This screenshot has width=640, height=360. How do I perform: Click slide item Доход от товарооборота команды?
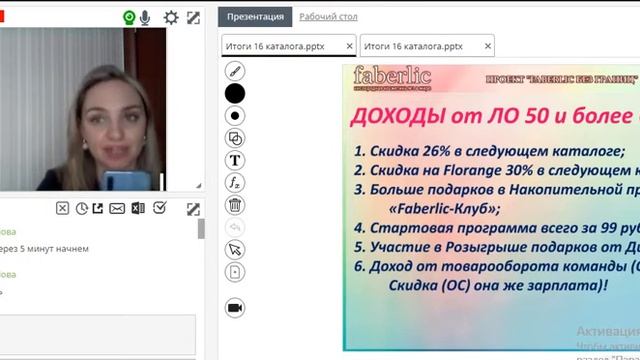(x=497, y=266)
